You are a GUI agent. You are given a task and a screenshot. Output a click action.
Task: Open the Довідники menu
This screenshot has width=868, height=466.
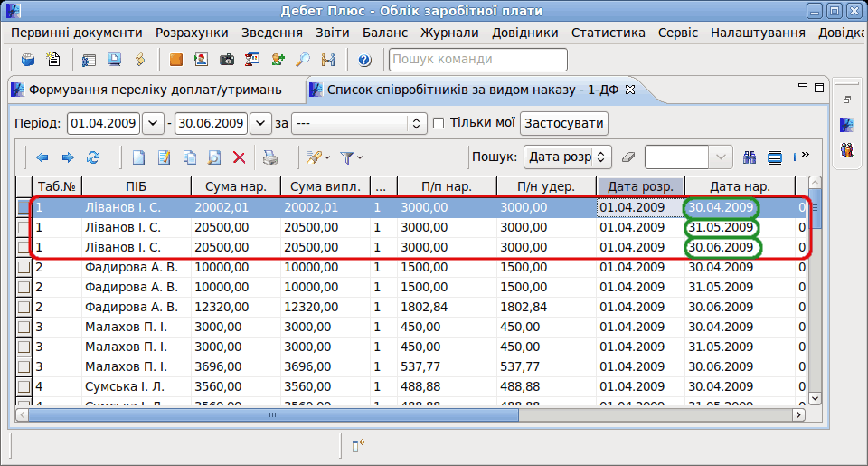pos(524,33)
